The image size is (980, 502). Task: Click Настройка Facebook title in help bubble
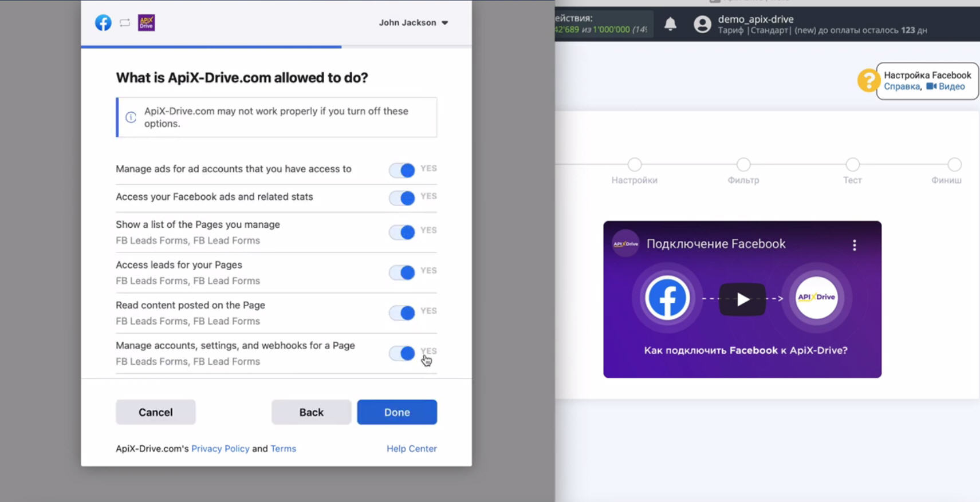pos(927,75)
